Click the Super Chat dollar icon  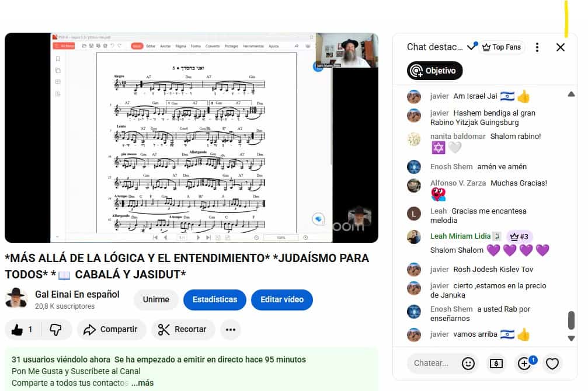tap(496, 364)
